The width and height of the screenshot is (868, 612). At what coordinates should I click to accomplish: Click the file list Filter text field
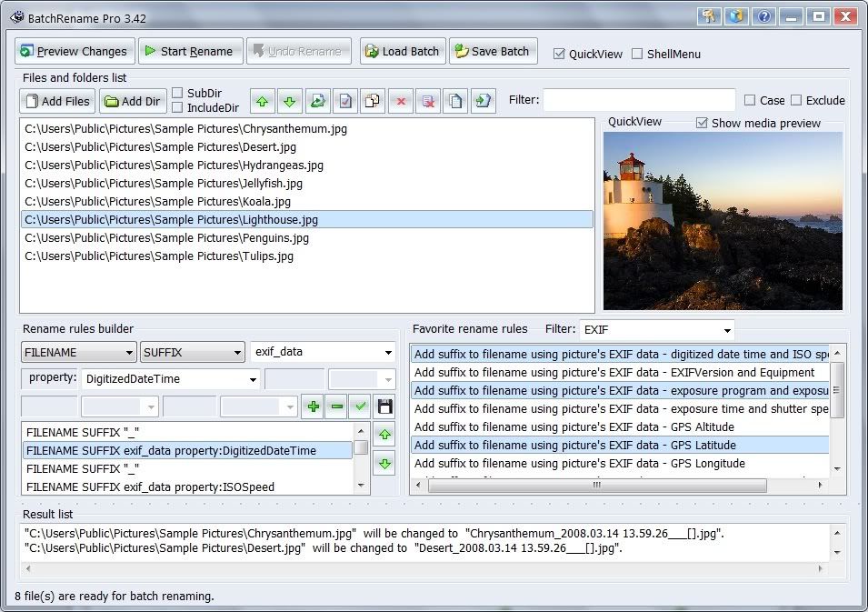[639, 100]
